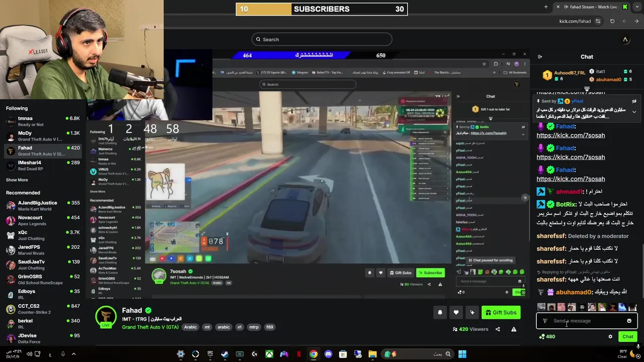
Task: Open Steam from taskbar
Action: 225,354
